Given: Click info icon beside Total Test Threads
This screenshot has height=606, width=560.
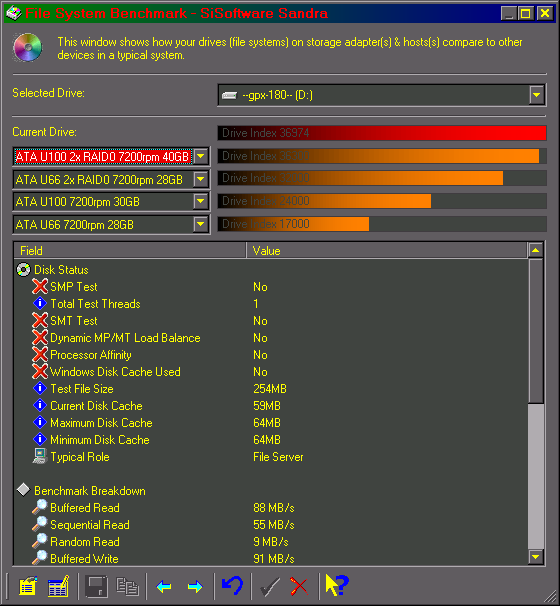Looking at the screenshot, I should [40, 303].
